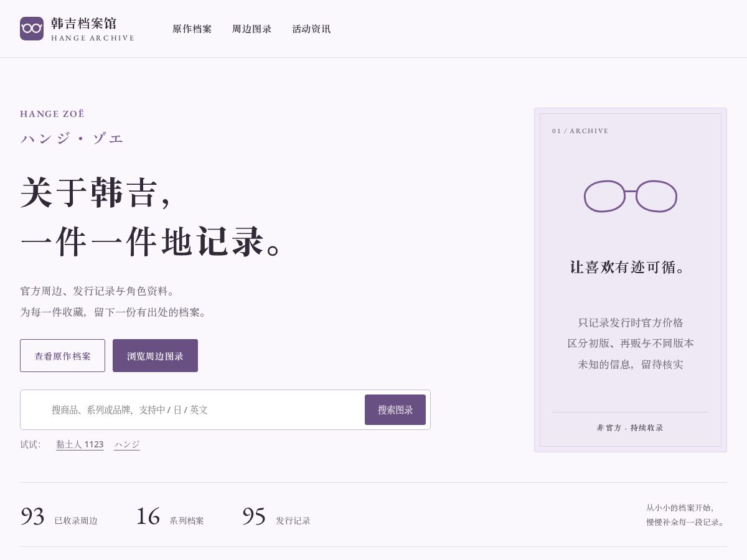Click the HANGE ZOË eyebrow text
Screen dimensions: 747x560
pyautogui.click(x=52, y=114)
